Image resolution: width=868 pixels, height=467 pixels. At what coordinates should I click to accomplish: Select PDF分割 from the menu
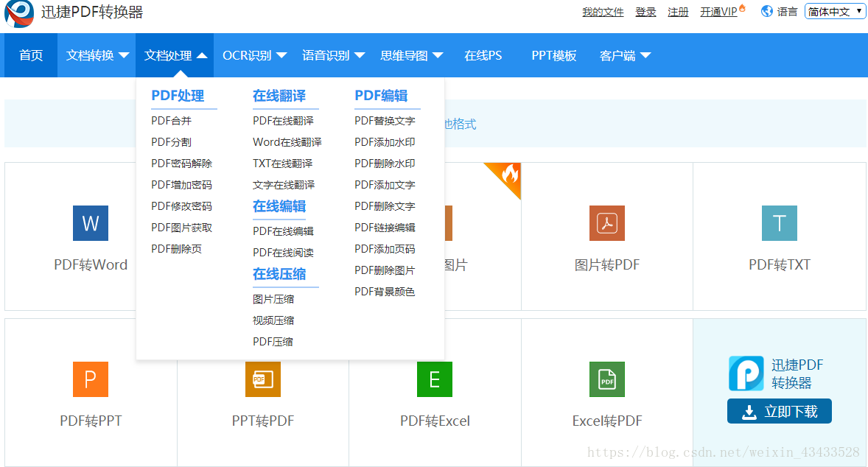171,142
